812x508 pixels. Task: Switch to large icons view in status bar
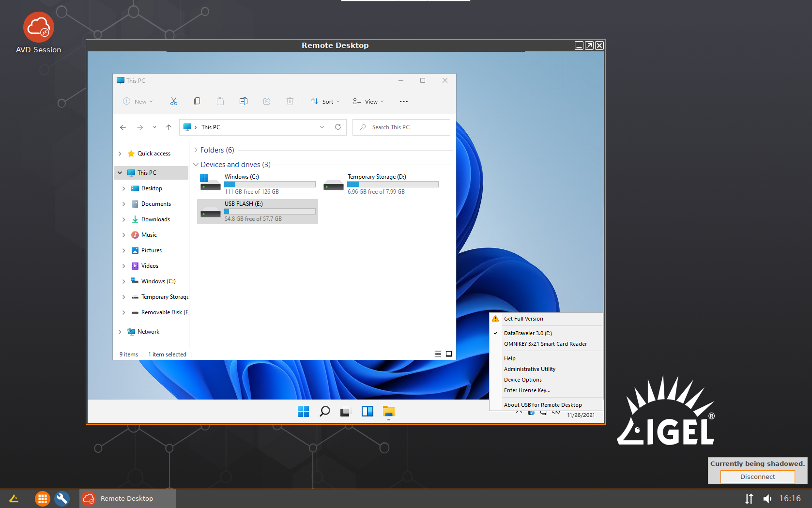click(x=449, y=354)
